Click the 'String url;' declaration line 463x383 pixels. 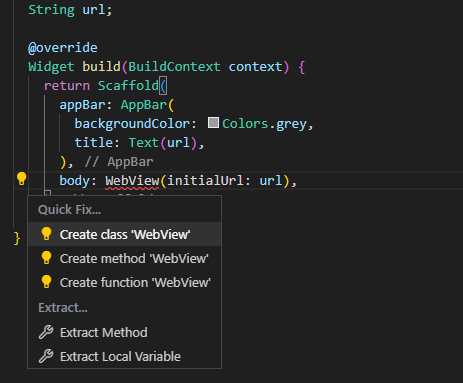point(70,10)
